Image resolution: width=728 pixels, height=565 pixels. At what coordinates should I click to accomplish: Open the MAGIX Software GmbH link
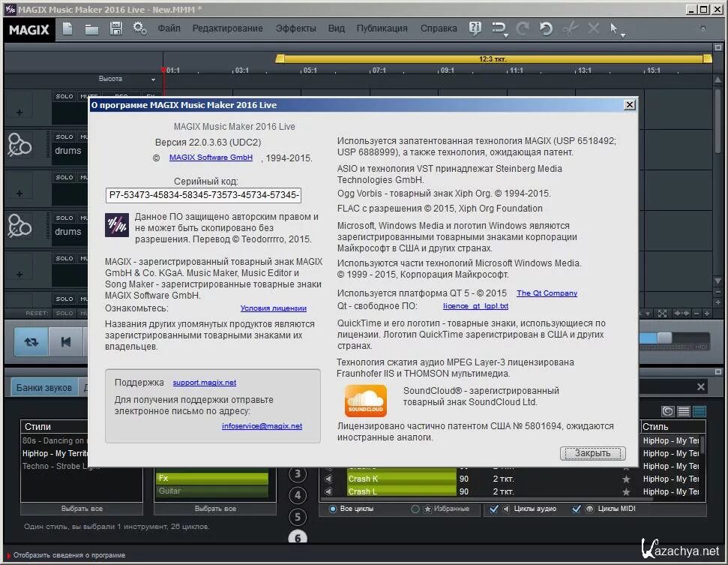211,157
